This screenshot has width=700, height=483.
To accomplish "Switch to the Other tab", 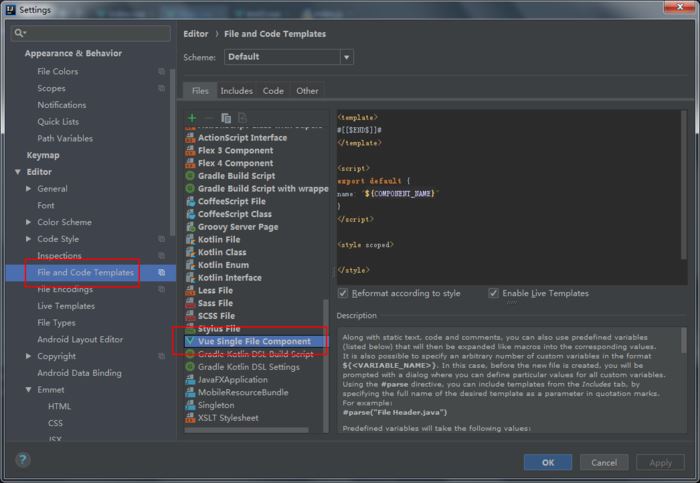I will [x=307, y=91].
